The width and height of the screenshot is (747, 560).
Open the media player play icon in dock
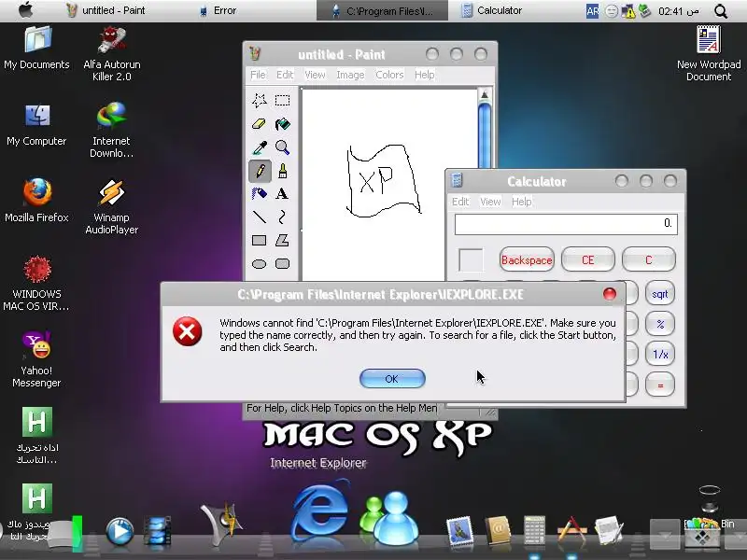point(120,530)
